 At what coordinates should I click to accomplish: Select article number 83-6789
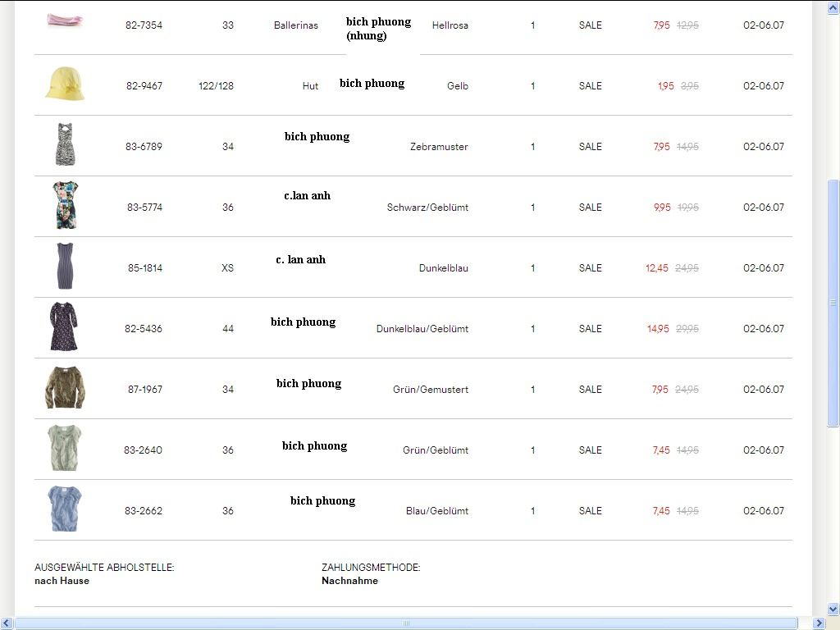[144, 147]
